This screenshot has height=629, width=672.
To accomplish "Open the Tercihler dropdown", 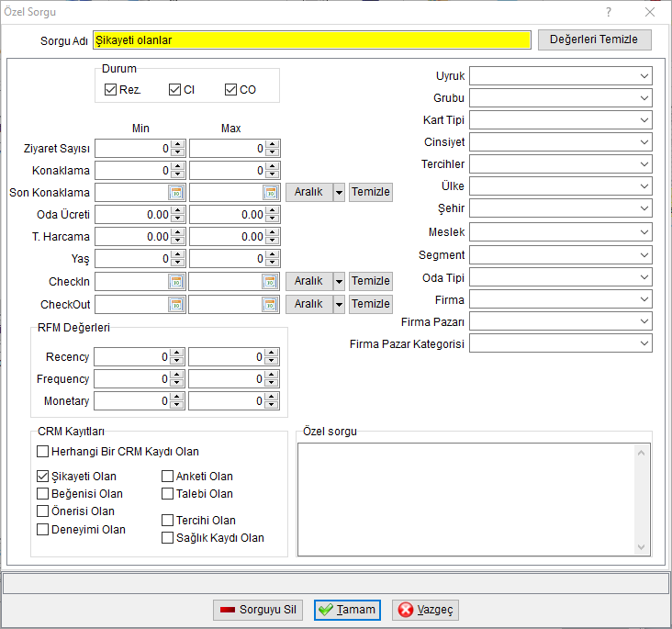I will [x=644, y=164].
